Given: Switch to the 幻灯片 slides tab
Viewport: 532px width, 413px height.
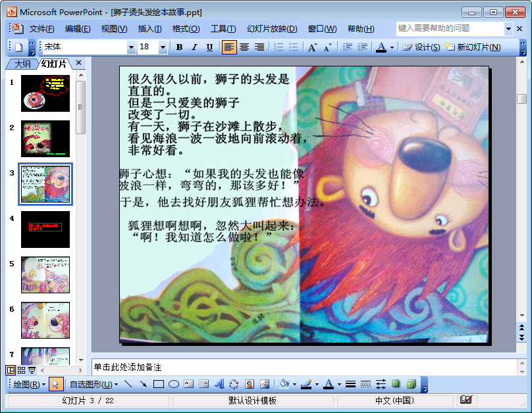Looking at the screenshot, I should (x=53, y=64).
